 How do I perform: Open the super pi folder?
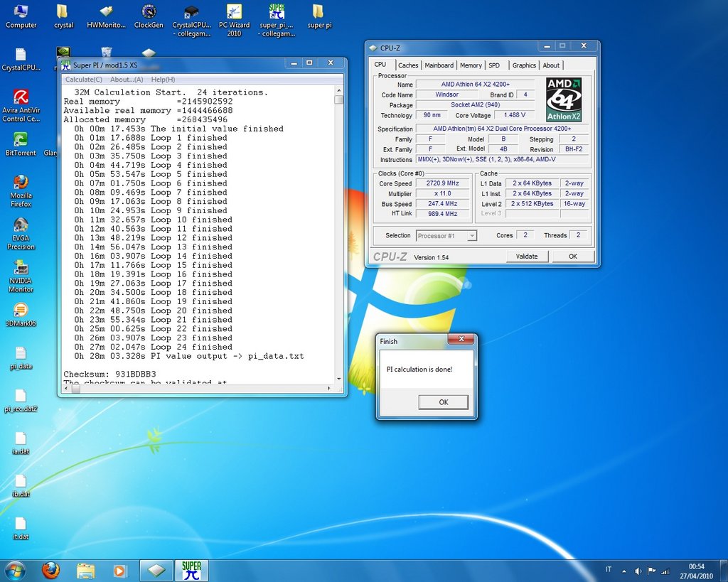[319, 17]
